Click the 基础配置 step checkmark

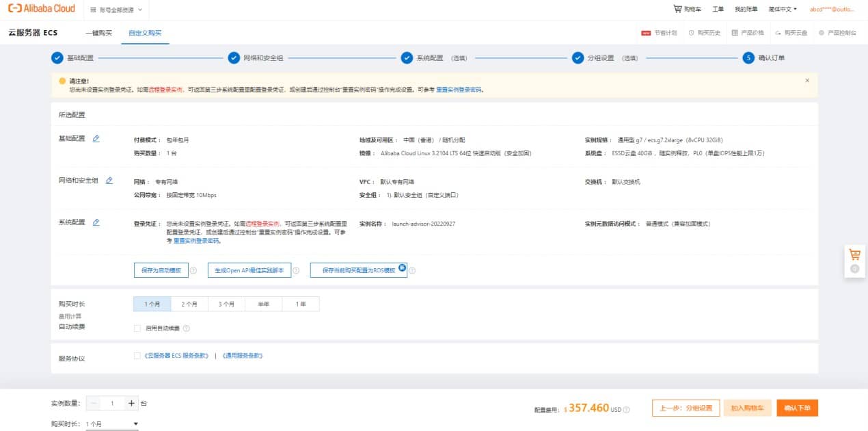coord(57,58)
